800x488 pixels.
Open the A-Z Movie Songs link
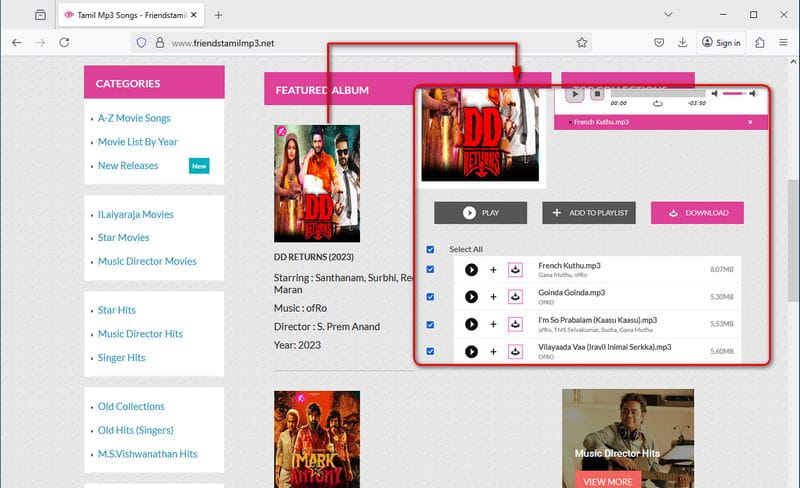click(134, 118)
